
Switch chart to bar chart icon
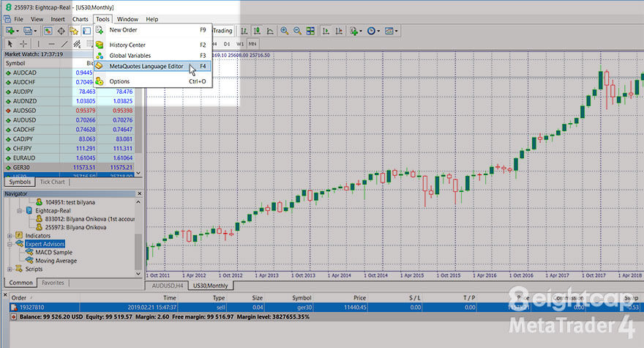244,31
